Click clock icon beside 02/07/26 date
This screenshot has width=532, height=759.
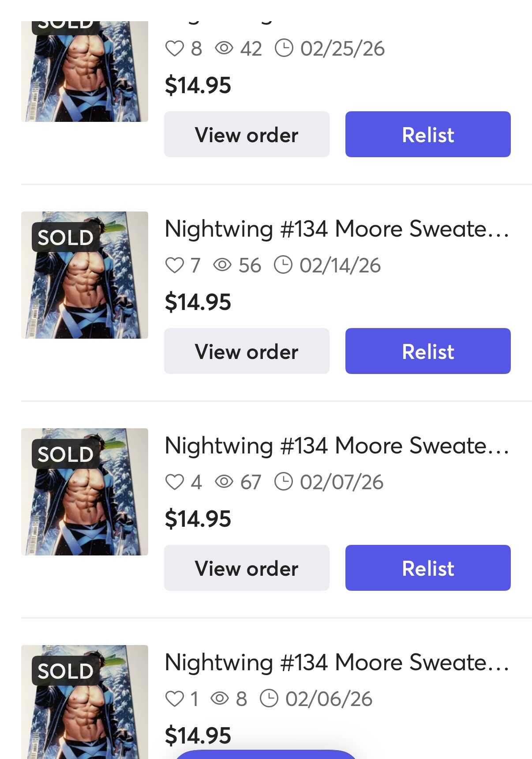283,482
